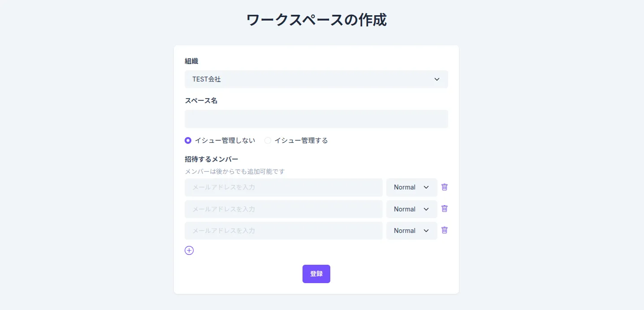Screen dimensions: 644x310
Task: Click the first メールアドレスを入力 field
Action: [283, 187]
